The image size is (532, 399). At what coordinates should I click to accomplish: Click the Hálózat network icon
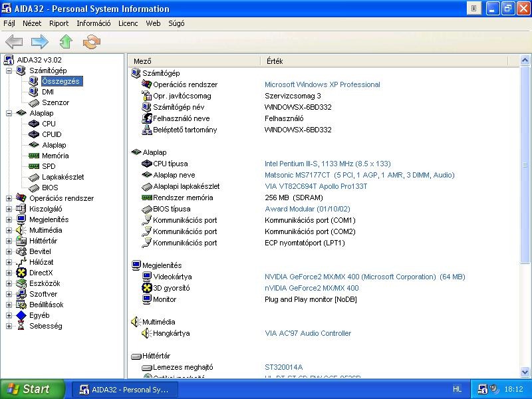tap(21, 262)
